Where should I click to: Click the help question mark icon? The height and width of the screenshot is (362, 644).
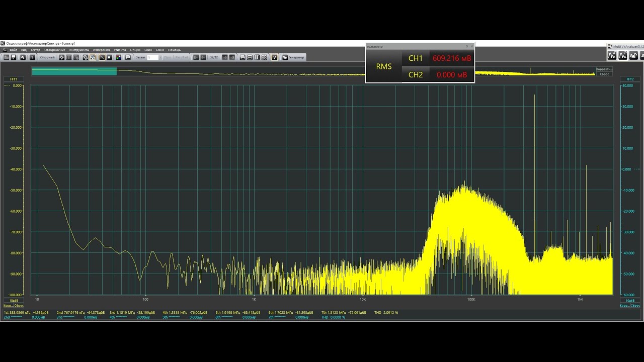[x=32, y=57]
